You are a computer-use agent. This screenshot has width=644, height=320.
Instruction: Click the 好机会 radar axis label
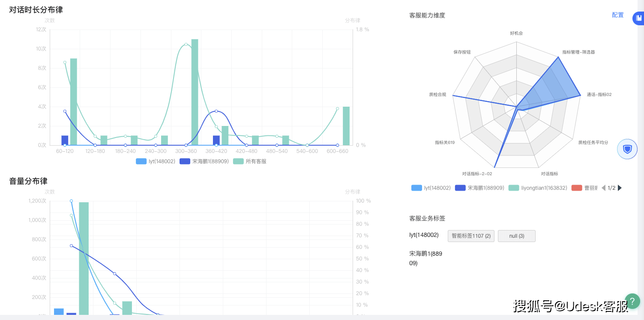click(x=516, y=33)
